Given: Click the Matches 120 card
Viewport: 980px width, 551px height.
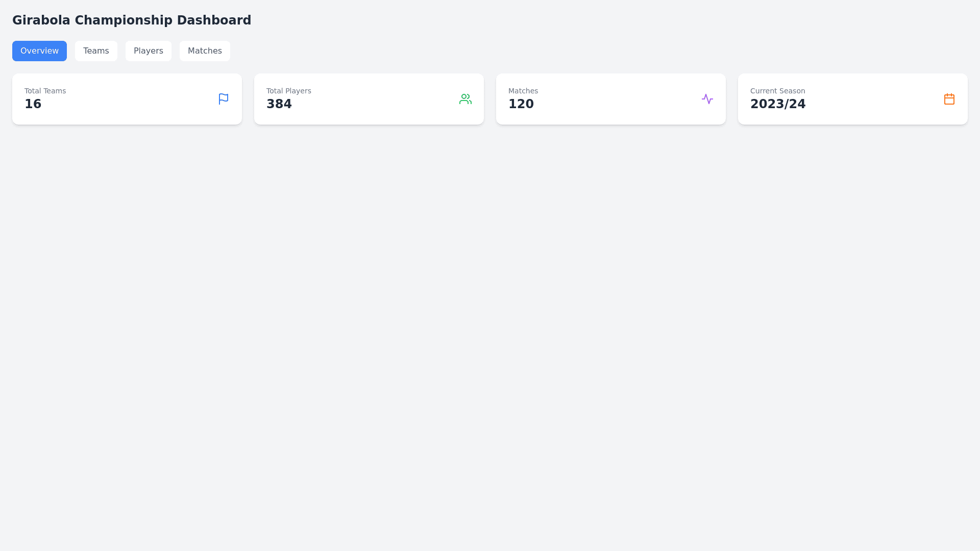Looking at the screenshot, I should click(x=610, y=98).
